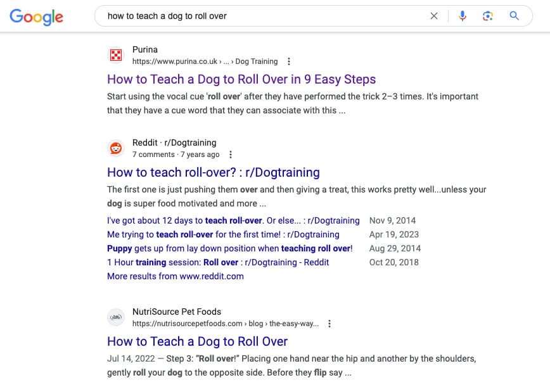The width and height of the screenshot is (550, 392).
Task: Open the Reddit result three-dot menu
Action: 231,155
